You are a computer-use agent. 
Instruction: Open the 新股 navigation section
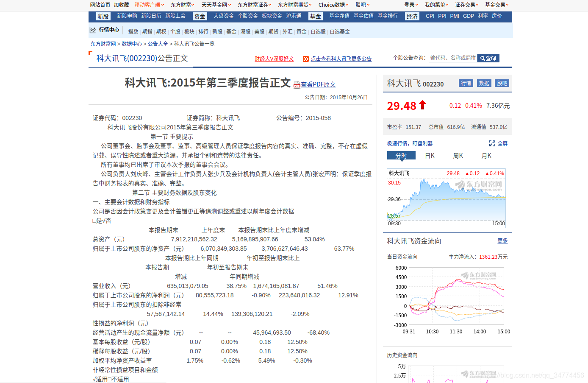[x=103, y=17]
